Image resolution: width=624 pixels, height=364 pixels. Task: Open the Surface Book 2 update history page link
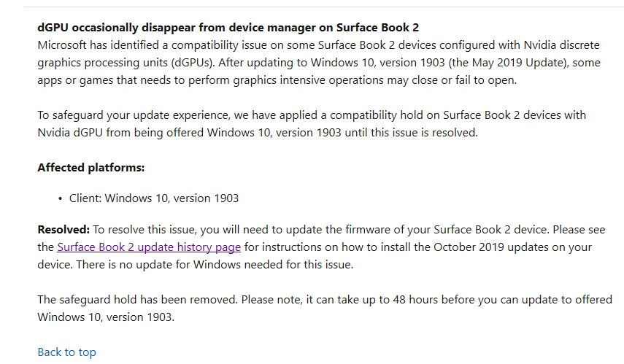point(149,247)
